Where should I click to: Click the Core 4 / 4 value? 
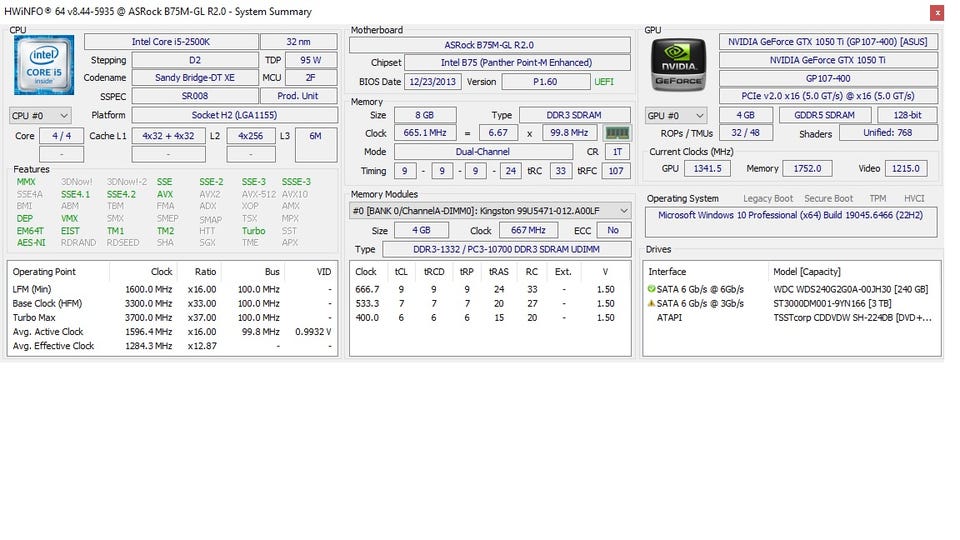61,136
